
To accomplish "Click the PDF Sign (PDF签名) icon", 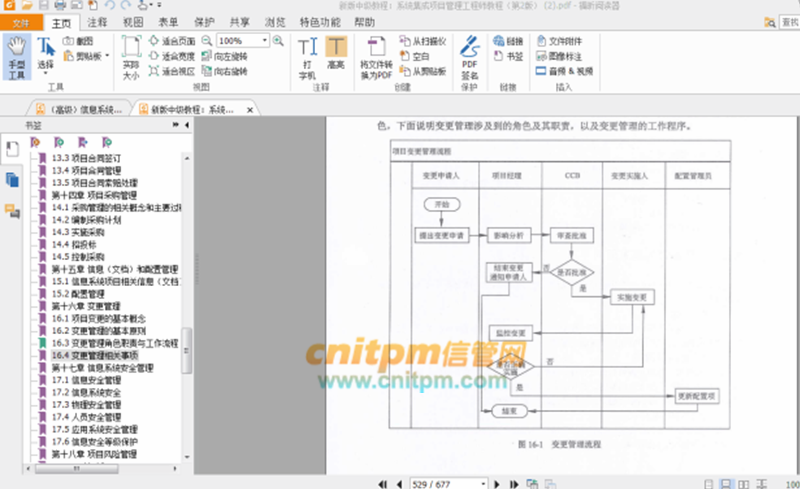I will (469, 56).
